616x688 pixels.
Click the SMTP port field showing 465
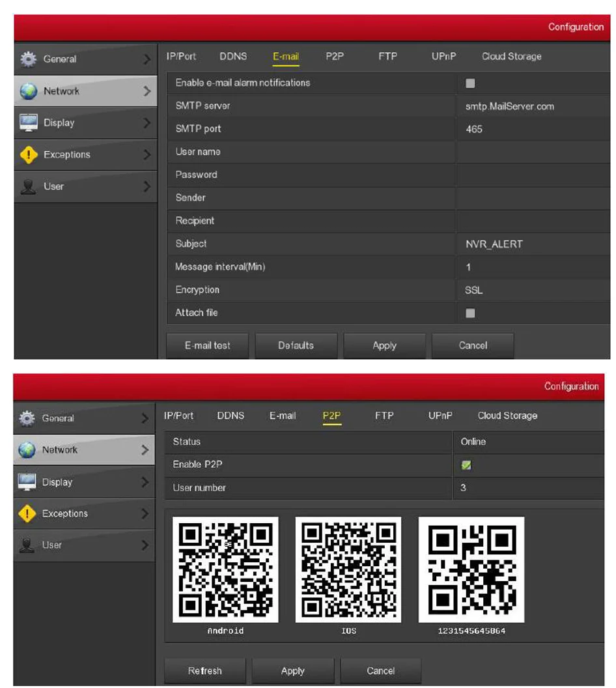pos(533,129)
